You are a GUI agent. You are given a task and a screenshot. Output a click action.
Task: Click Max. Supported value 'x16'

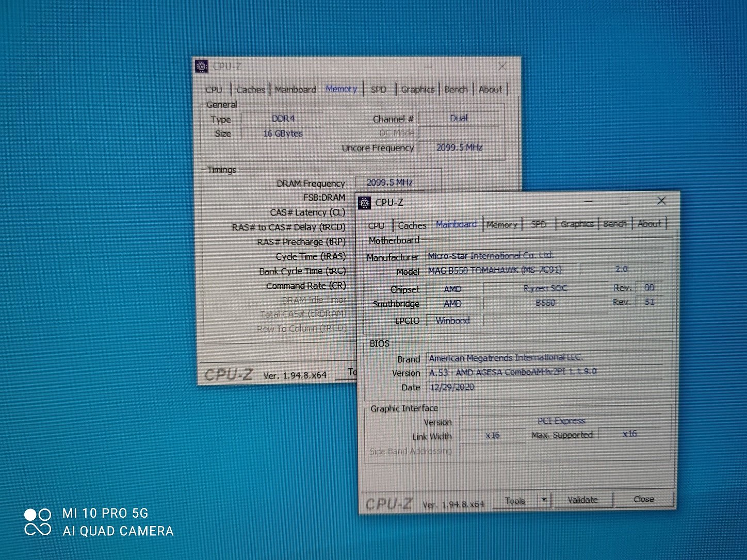coord(629,434)
